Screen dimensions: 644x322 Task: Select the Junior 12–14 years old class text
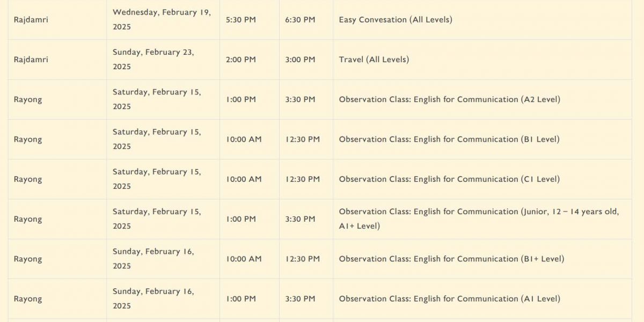[x=479, y=219]
